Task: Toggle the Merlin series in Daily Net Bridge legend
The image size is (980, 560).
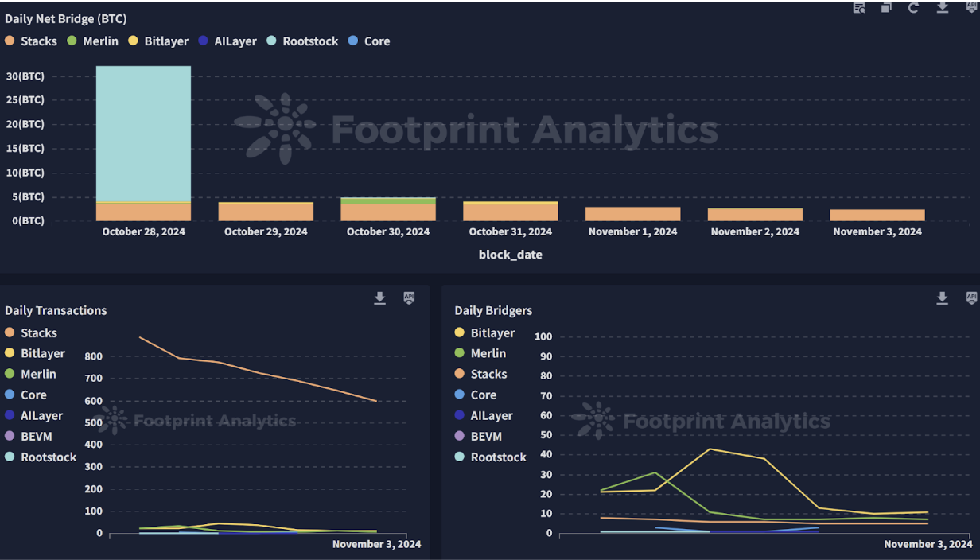Action: click(x=92, y=41)
